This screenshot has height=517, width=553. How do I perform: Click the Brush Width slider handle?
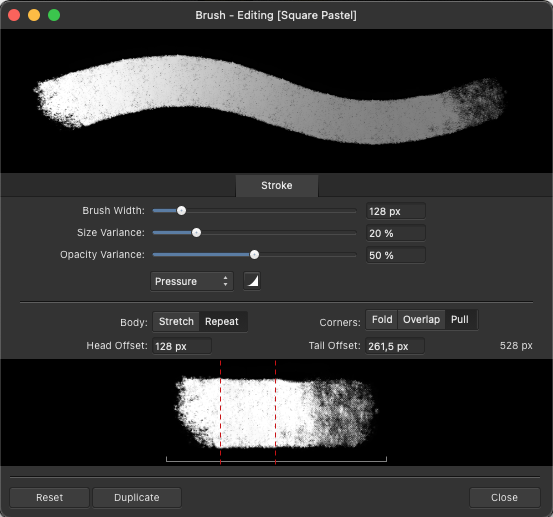[x=181, y=211]
